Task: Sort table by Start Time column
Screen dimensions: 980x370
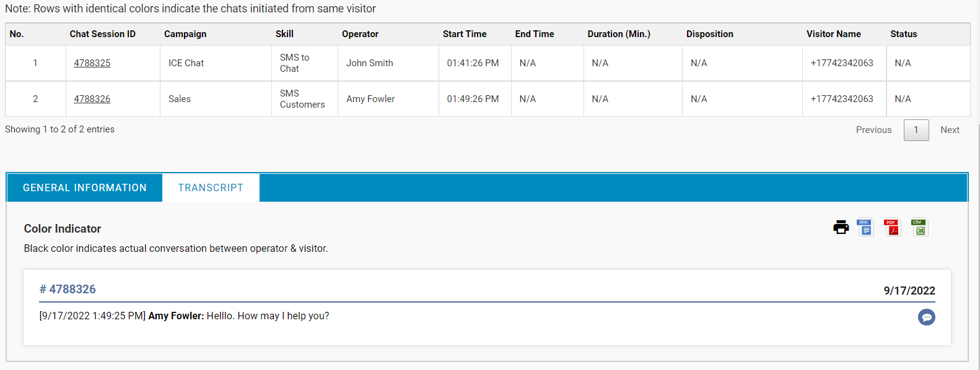Action: point(465,34)
